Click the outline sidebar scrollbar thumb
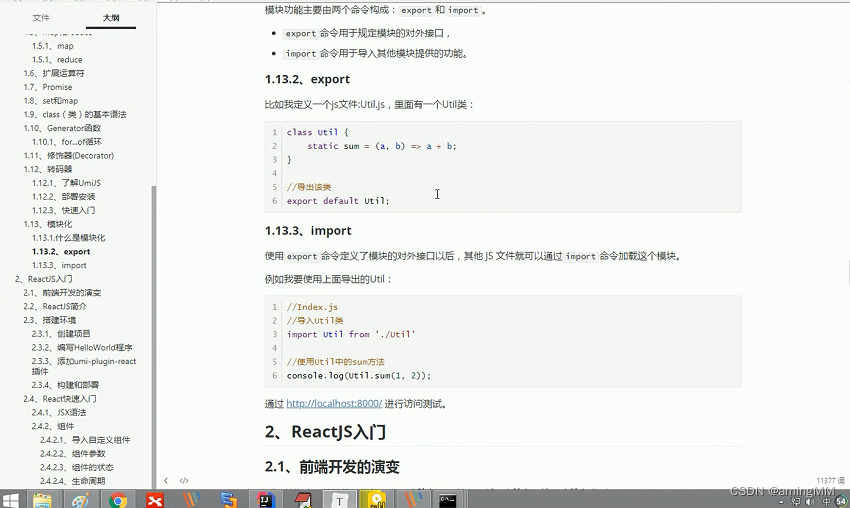Image resolution: width=850 pixels, height=508 pixels. coord(153,336)
